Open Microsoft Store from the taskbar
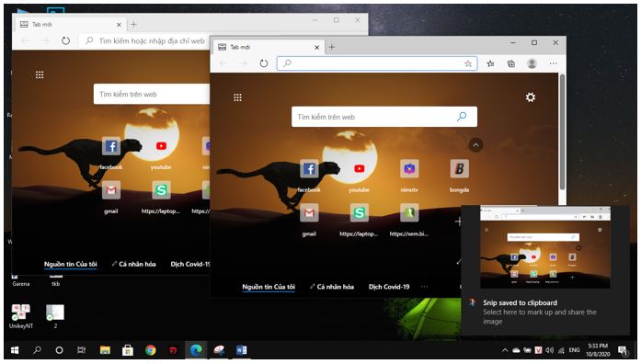Screen dimensions: 641x364 [x=128, y=350]
